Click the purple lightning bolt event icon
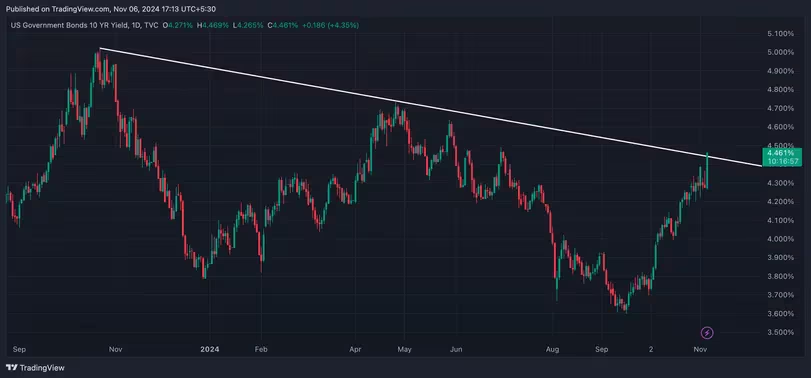This screenshot has height=378, width=811. tap(707, 333)
